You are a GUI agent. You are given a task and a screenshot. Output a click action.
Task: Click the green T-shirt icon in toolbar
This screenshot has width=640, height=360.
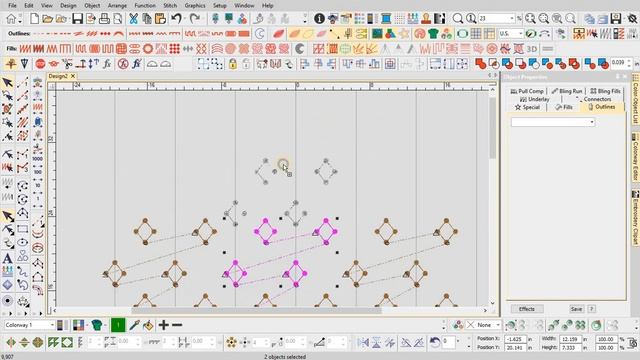click(433, 33)
